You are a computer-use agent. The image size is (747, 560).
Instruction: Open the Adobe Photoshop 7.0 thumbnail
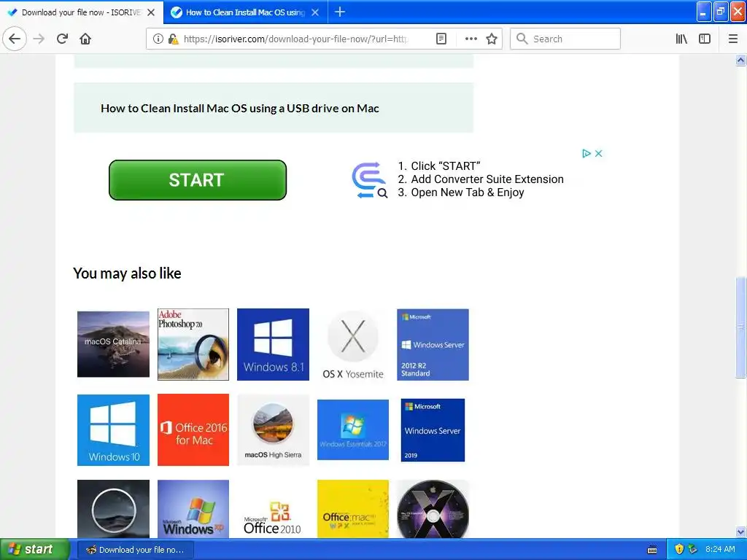coord(193,344)
